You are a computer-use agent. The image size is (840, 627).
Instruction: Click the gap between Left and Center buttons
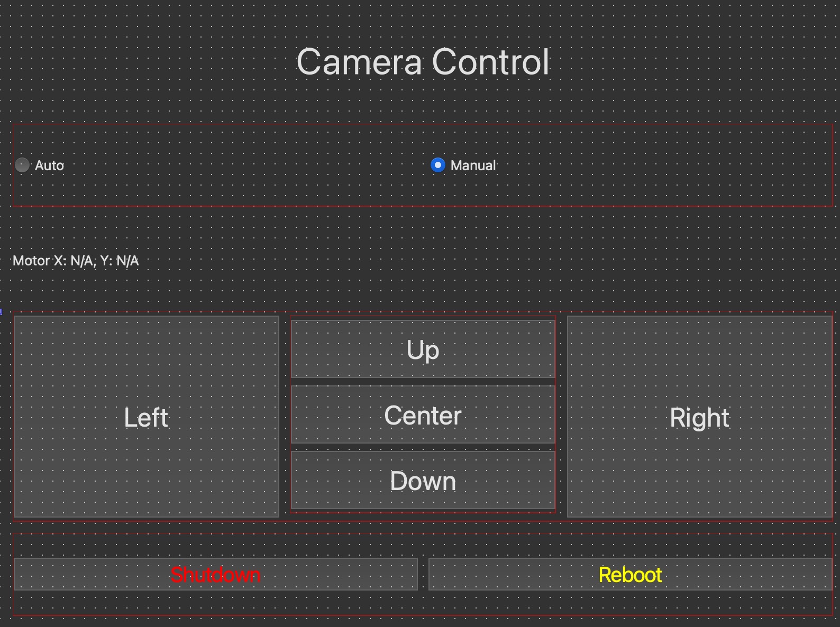285,416
